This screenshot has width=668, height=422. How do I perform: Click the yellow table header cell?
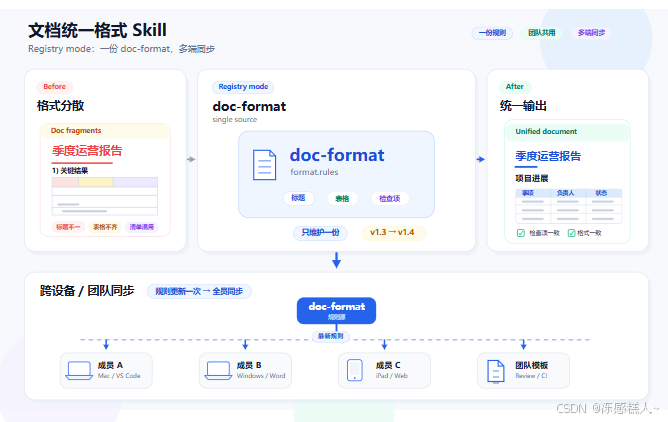(x=96, y=182)
